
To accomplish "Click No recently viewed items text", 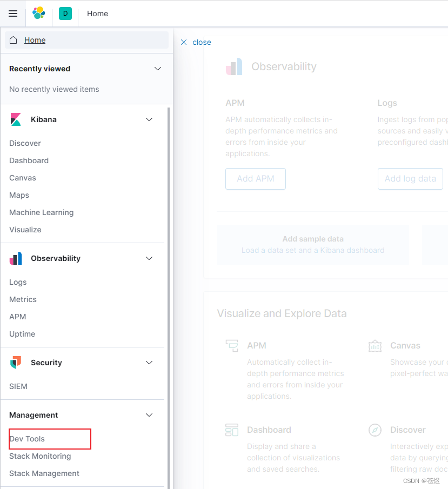I will 54,90.
